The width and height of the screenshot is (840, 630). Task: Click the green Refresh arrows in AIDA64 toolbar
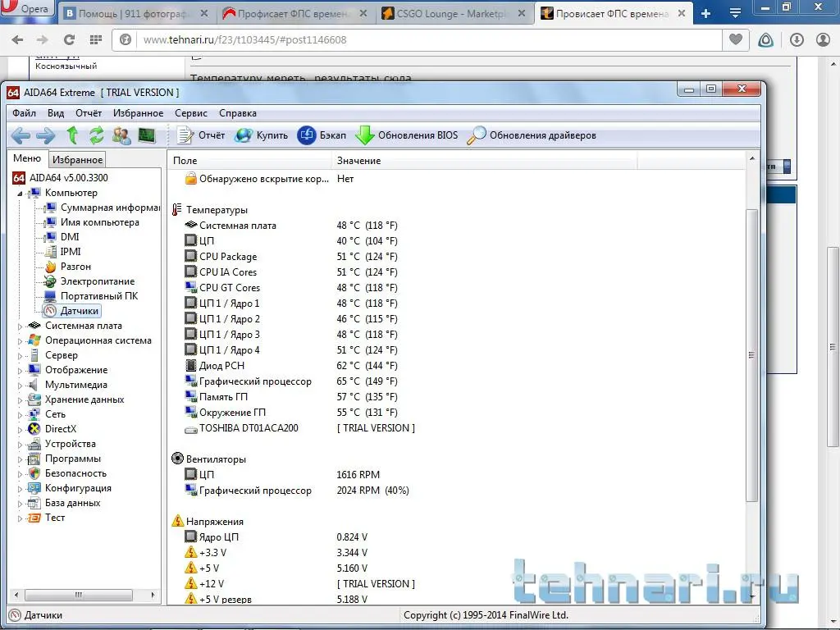97,135
